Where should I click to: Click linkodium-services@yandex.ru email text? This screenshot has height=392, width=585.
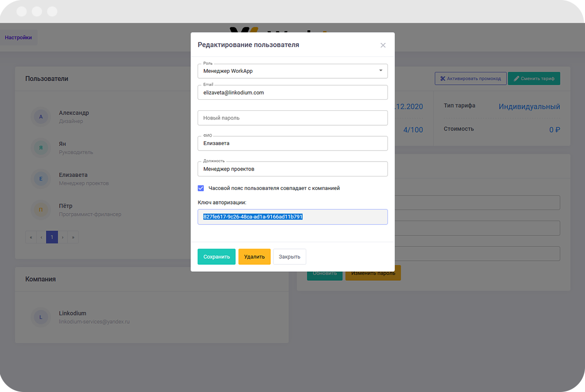(x=94, y=322)
